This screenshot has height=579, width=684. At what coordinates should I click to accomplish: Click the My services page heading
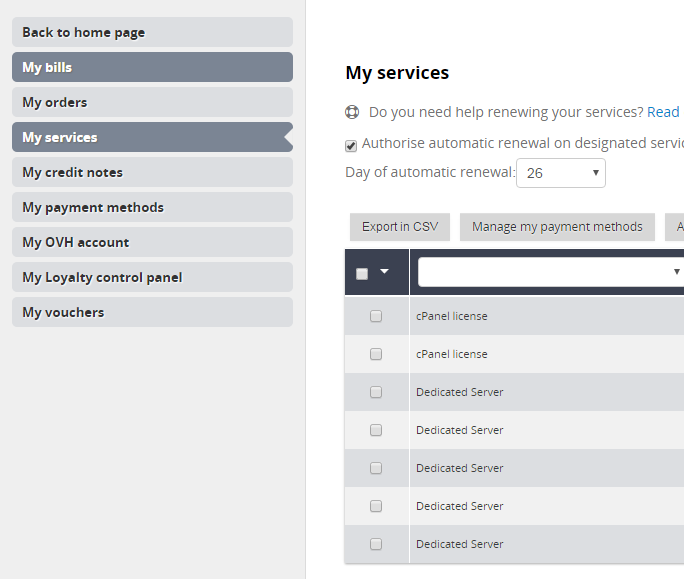click(x=397, y=72)
